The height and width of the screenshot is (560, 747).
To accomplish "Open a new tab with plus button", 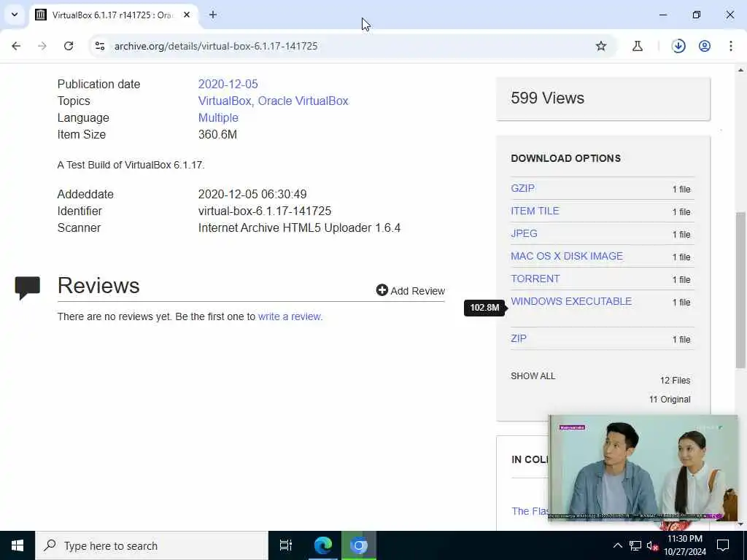I will pyautogui.click(x=213, y=15).
